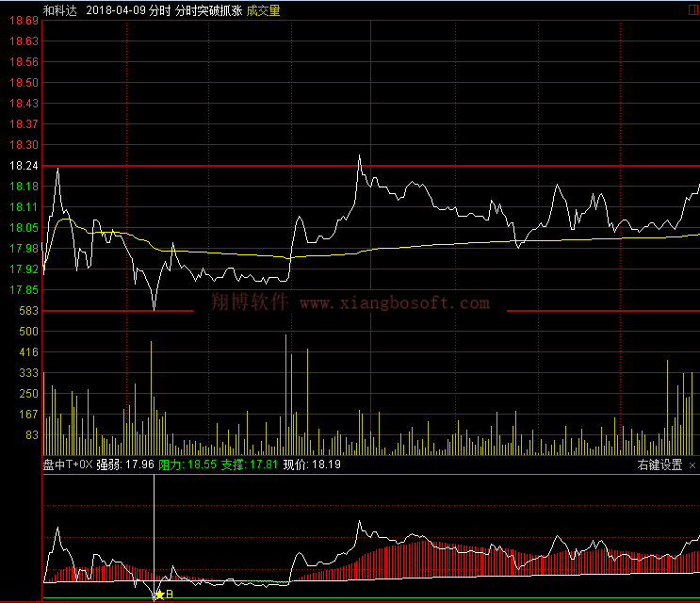Click the 583 volume axis label
The height and width of the screenshot is (603, 700).
click(x=29, y=311)
